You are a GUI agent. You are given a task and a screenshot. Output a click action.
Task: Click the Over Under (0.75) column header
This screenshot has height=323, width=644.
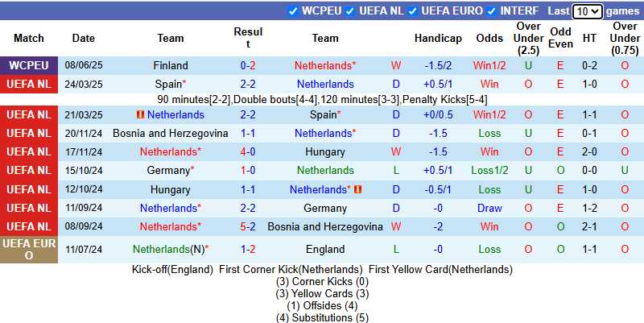coord(625,38)
